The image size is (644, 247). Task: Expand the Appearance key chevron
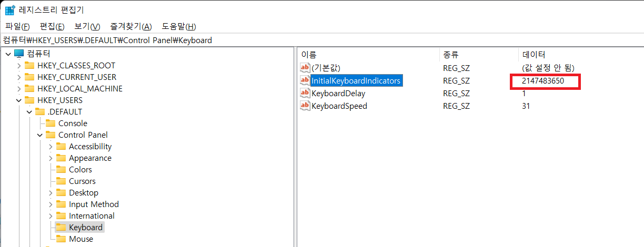(51, 158)
